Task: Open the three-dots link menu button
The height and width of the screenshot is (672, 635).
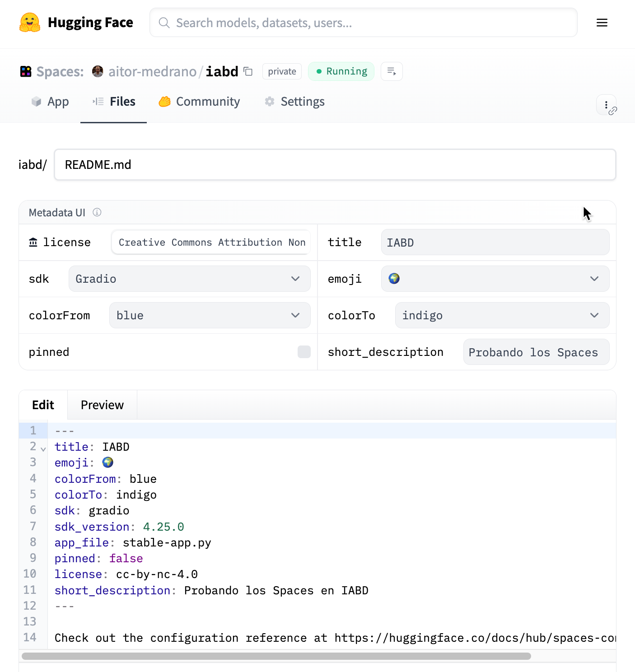Action: (x=606, y=105)
